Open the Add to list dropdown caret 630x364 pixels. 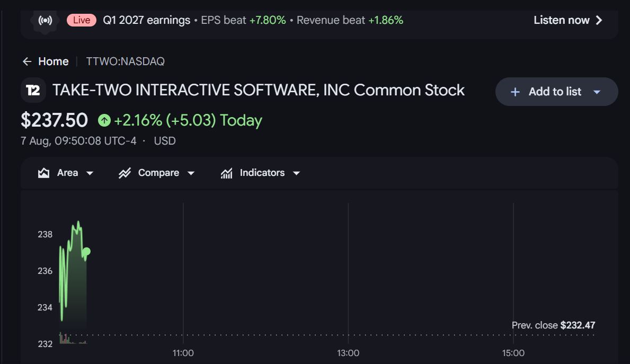click(597, 92)
